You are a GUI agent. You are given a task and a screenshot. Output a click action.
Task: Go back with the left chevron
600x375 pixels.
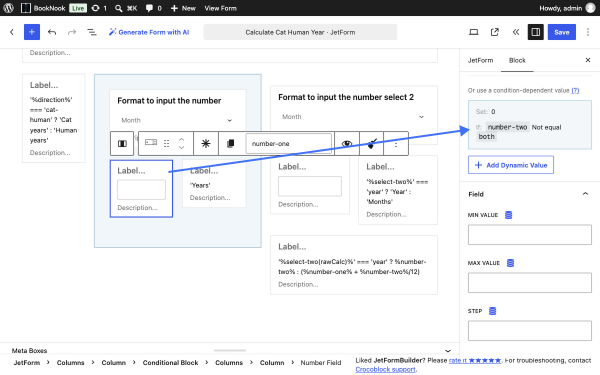[12, 32]
